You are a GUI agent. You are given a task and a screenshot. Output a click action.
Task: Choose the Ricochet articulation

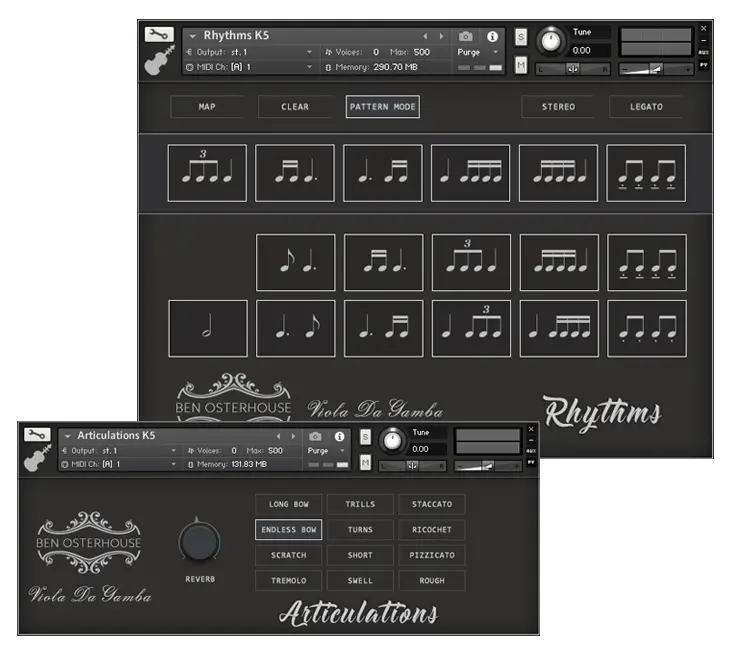click(432, 530)
